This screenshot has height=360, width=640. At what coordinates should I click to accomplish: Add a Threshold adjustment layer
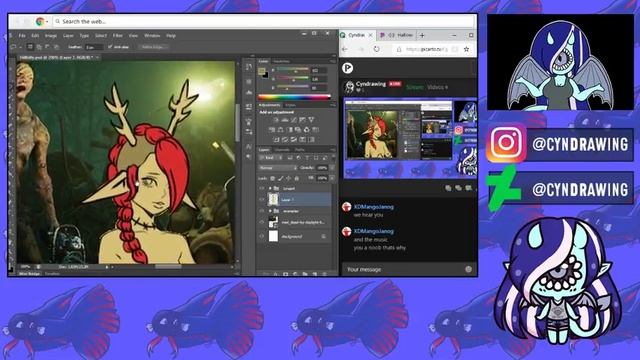(293, 140)
